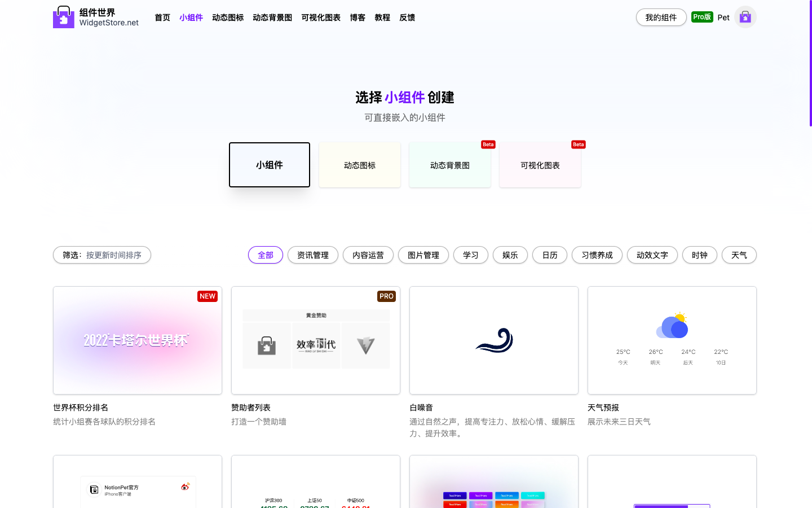Click the Beta badge on 动态背景图
This screenshot has width=812, height=508.
pos(488,144)
